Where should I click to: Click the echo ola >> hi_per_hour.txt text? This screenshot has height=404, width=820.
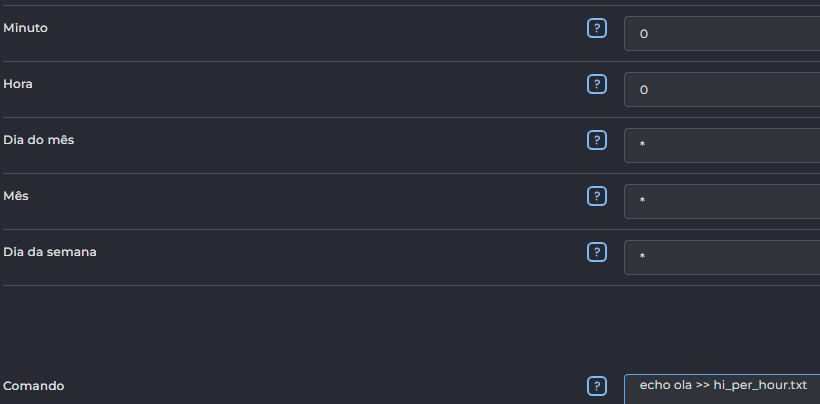[722, 385]
